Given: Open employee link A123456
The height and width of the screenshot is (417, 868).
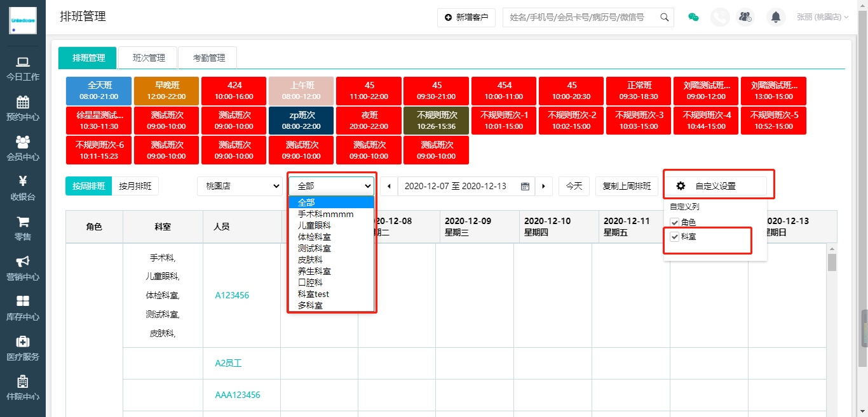Looking at the screenshot, I should 232,295.
